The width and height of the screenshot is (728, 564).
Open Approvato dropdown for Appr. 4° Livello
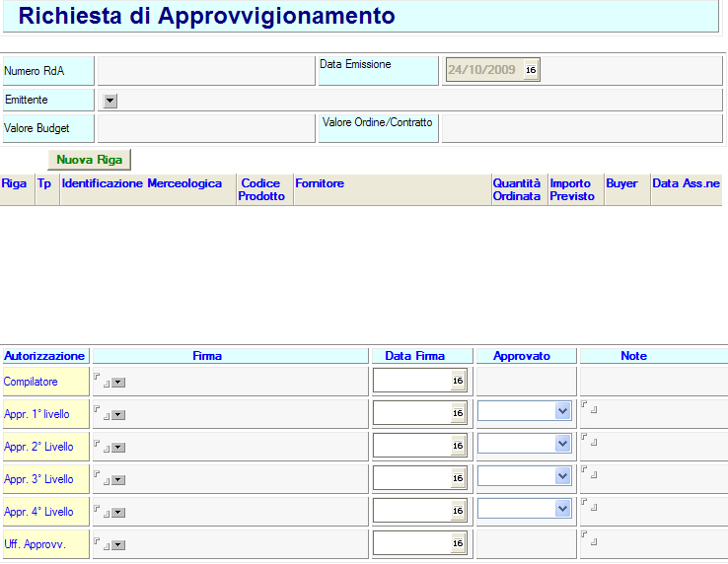click(x=562, y=509)
